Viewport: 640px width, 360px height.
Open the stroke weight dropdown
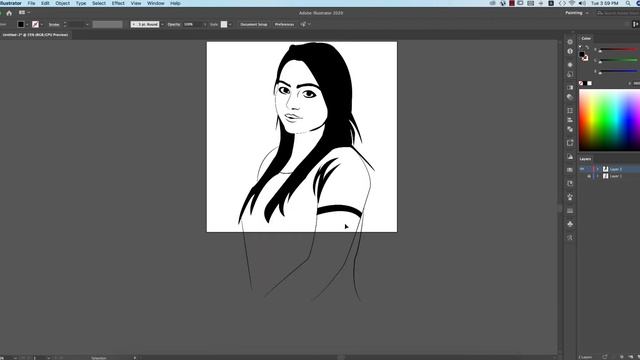pyautogui.click(x=87, y=24)
